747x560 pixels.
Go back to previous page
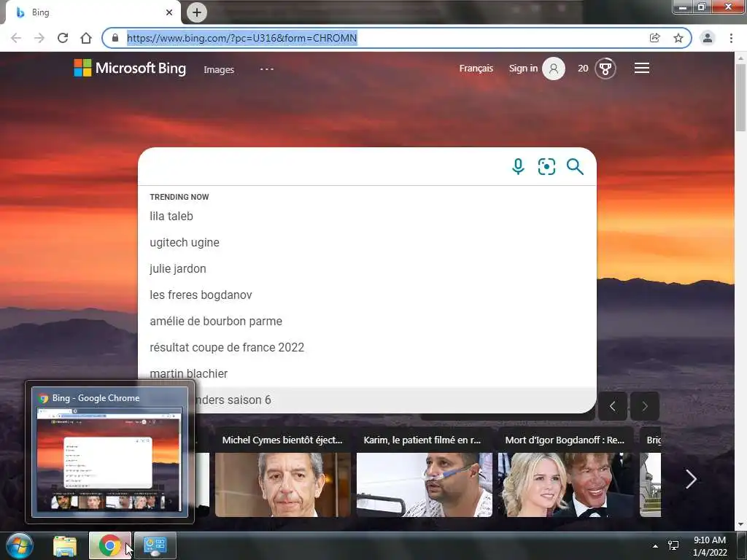pos(16,38)
